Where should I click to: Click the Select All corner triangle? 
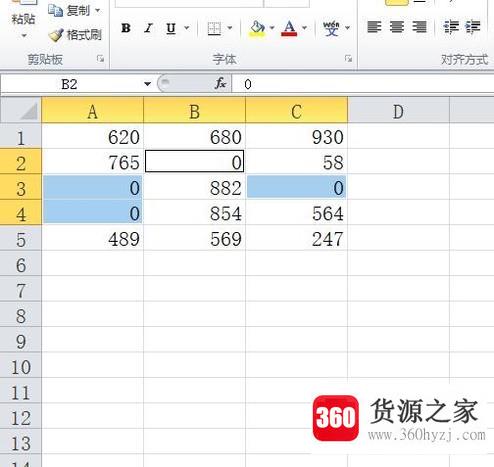pyautogui.click(x=21, y=111)
